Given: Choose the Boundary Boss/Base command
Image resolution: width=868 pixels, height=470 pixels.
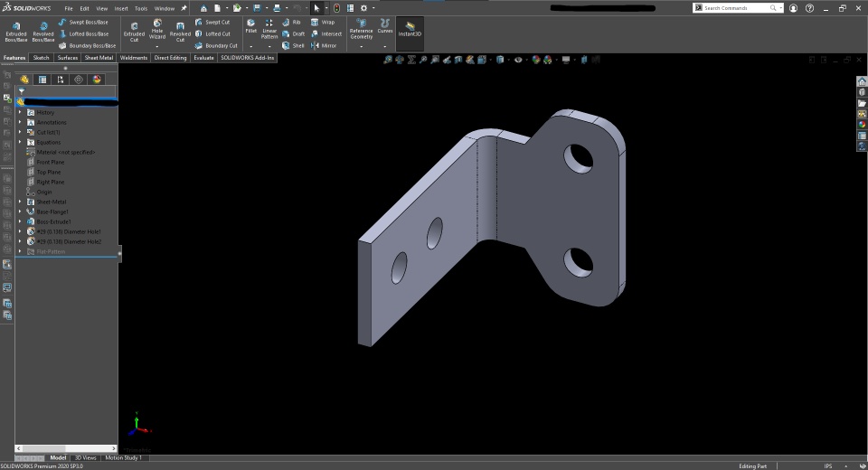Looking at the screenshot, I should (x=87, y=45).
